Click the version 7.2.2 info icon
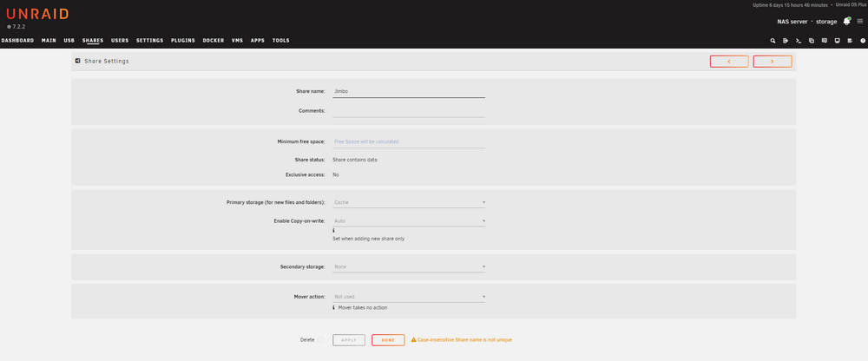The image size is (868, 361). (x=9, y=27)
